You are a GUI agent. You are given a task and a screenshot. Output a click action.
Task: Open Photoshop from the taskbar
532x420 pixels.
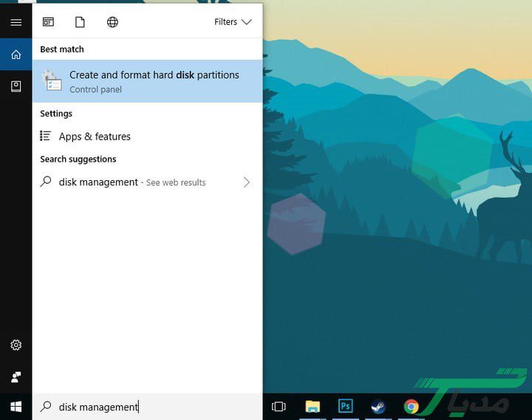tap(345, 407)
